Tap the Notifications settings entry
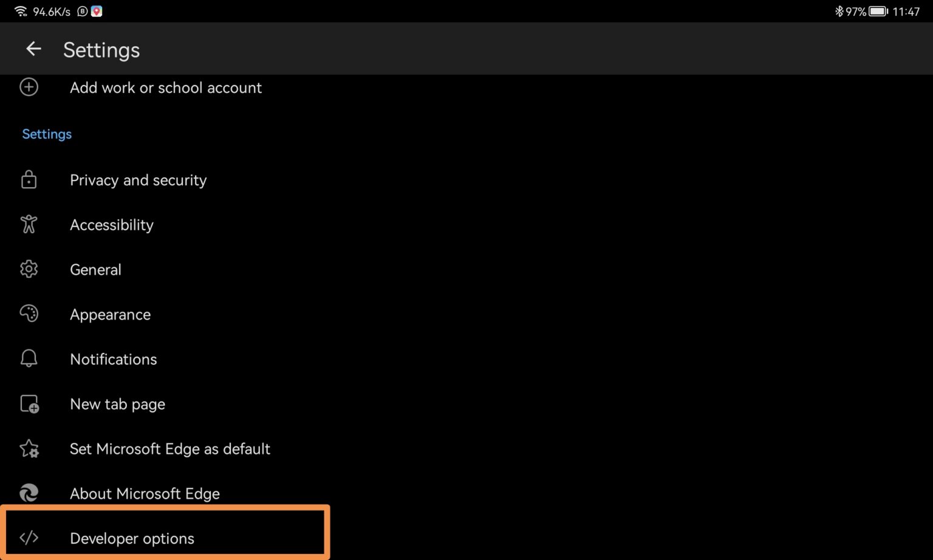 tap(114, 358)
